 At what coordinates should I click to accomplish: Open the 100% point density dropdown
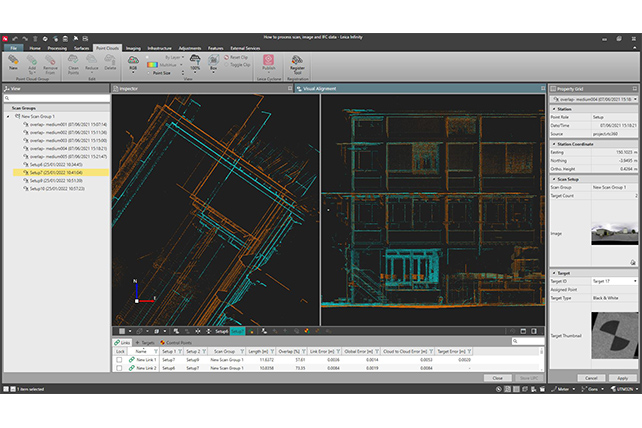(x=195, y=68)
